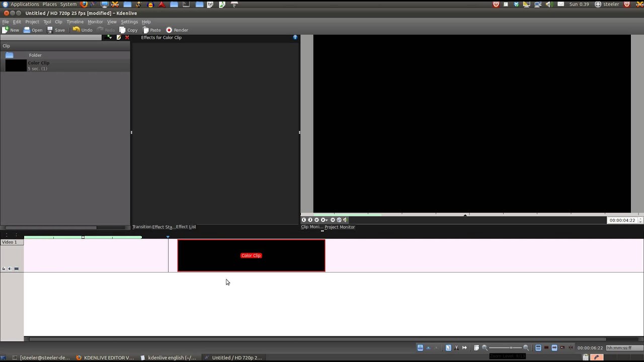
Task: Open monitor configuration gear icon
Action: 339,220
